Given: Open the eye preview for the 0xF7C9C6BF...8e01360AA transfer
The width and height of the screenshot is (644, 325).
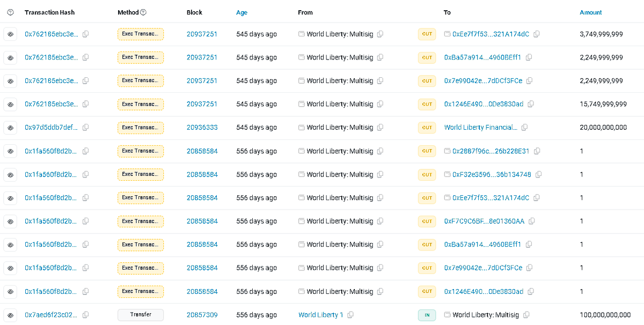Looking at the screenshot, I should tap(10, 221).
